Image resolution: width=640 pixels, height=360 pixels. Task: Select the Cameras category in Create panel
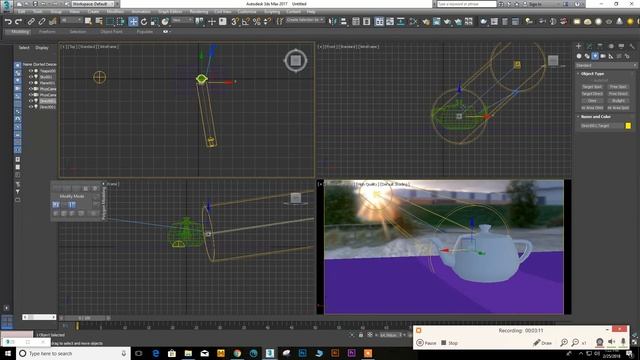point(603,56)
